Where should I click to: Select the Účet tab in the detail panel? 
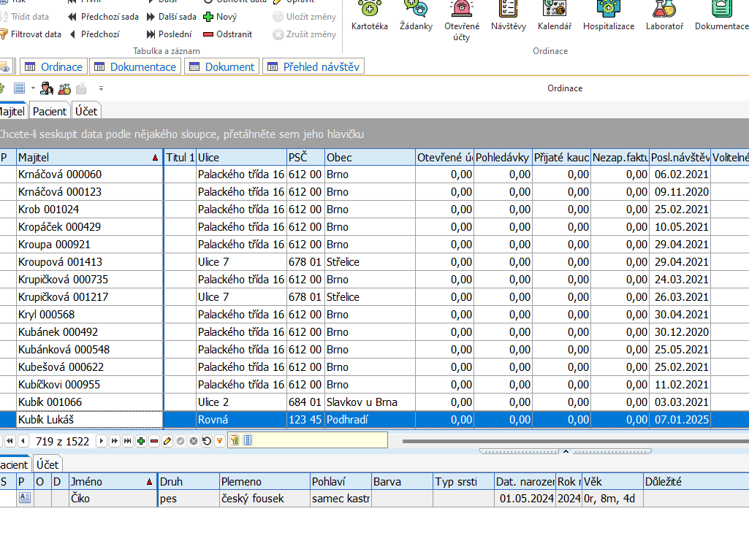click(47, 464)
